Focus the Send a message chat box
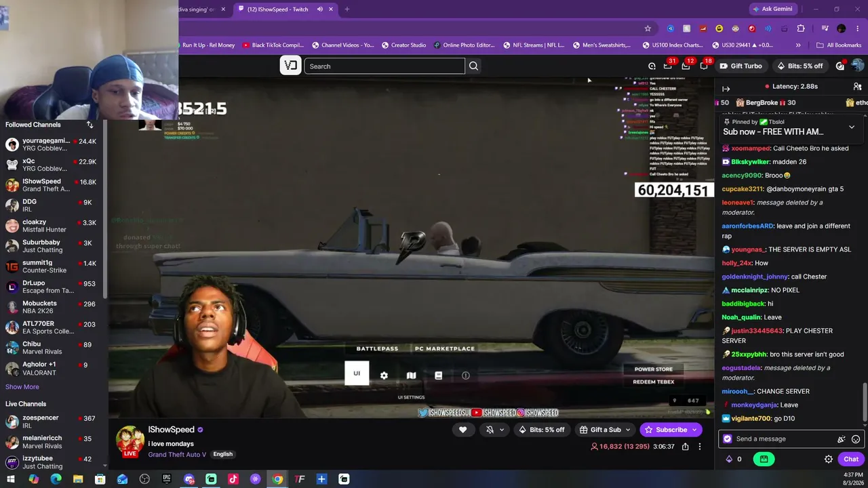 [790, 439]
